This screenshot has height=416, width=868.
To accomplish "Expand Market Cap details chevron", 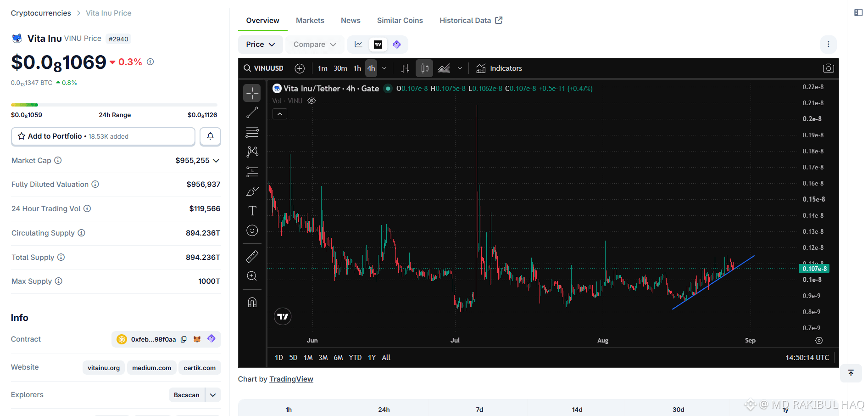I will (216, 161).
